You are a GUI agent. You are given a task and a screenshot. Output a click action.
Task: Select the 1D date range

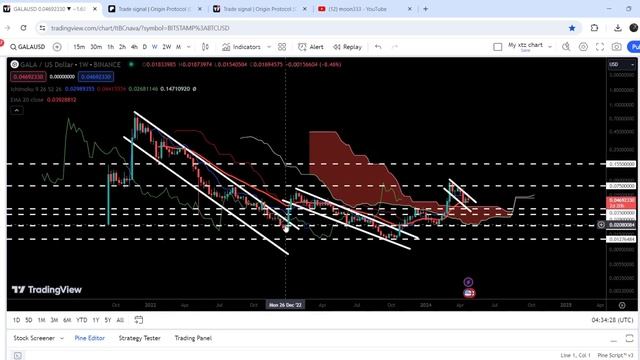click(16, 320)
